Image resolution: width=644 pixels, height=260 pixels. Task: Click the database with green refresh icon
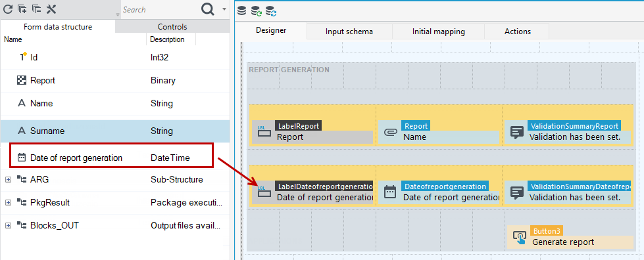click(257, 11)
